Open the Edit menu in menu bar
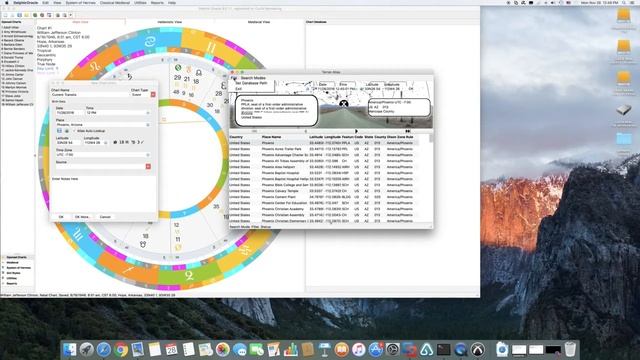 click(45, 2)
